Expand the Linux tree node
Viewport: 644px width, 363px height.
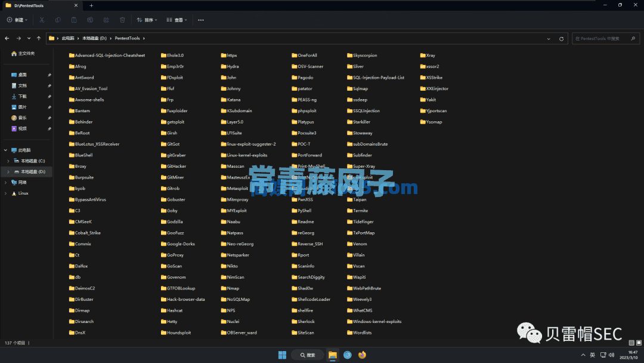pos(5,193)
